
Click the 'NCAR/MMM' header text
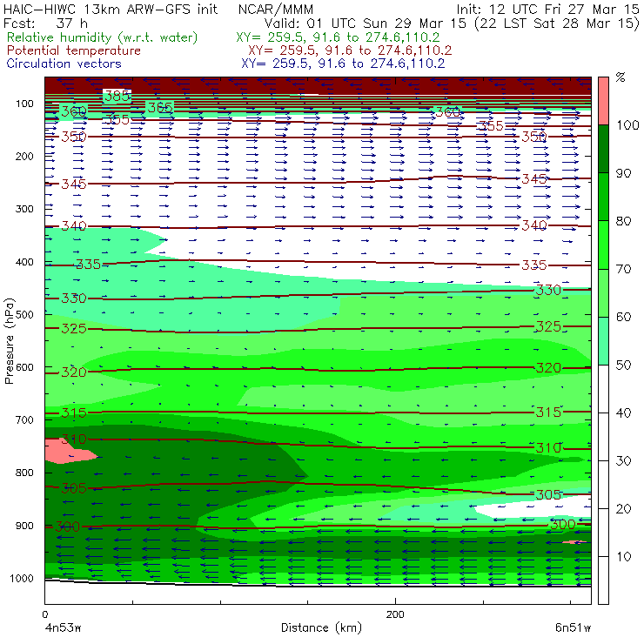[276, 9]
